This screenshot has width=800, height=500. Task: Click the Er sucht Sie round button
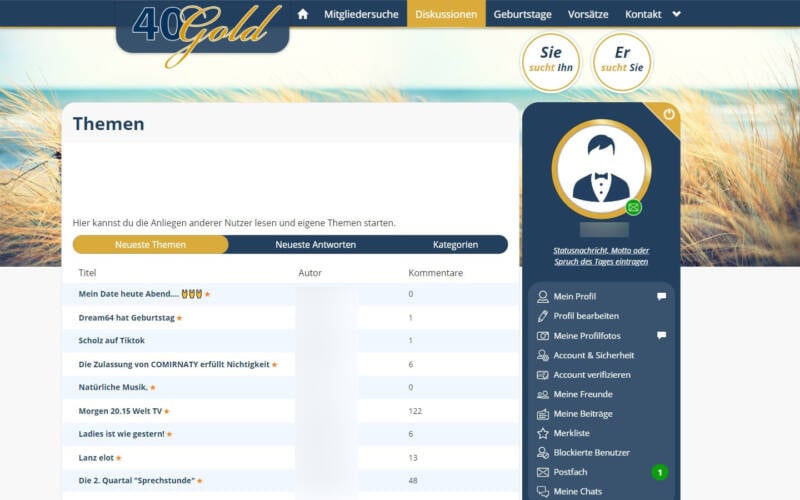pos(622,62)
